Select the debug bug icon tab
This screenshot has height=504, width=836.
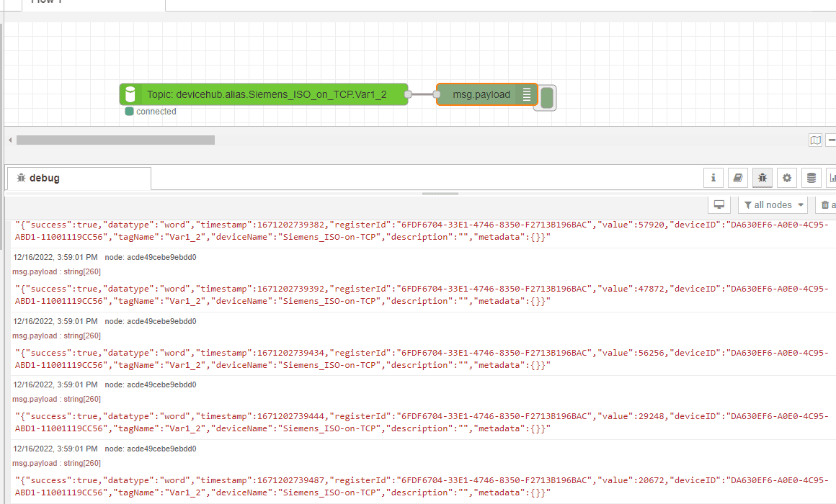(762, 178)
